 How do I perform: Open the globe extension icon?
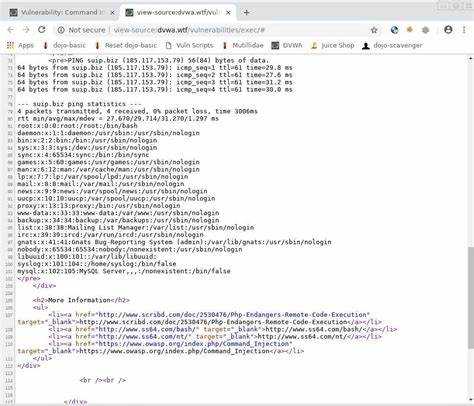coord(394,30)
